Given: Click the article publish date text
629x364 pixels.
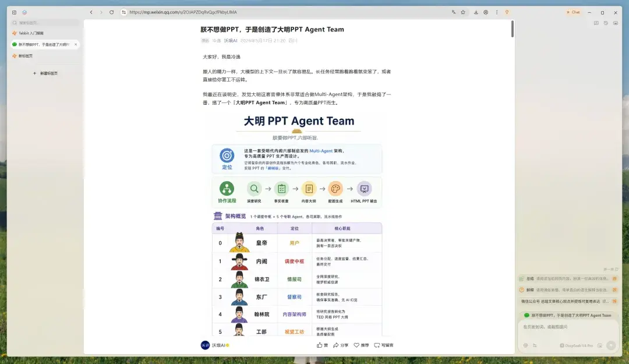Looking at the screenshot, I should pos(263,41).
